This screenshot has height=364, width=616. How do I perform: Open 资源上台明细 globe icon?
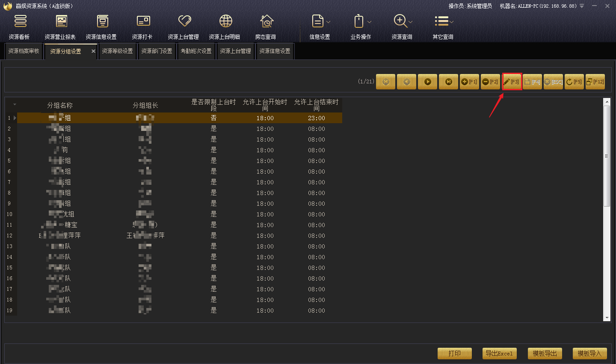225,27
